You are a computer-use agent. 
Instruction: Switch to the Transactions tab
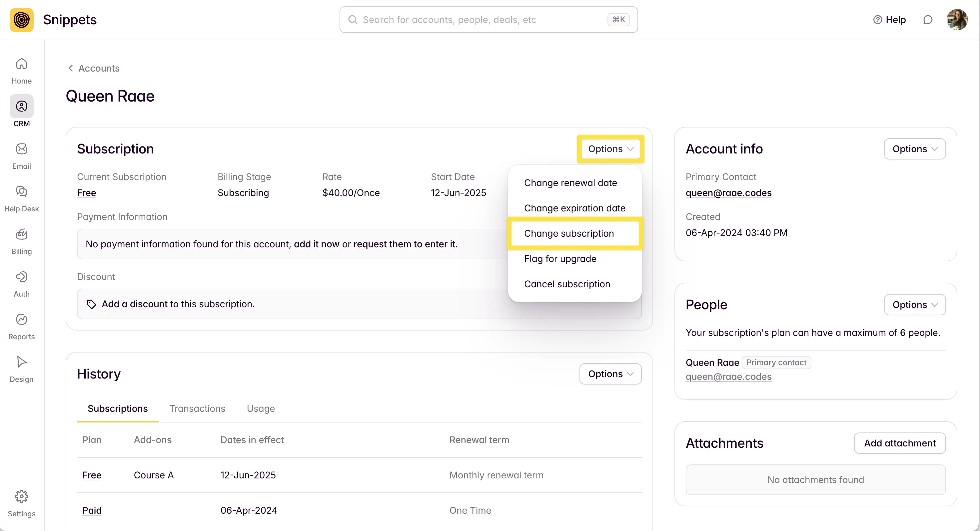click(197, 408)
